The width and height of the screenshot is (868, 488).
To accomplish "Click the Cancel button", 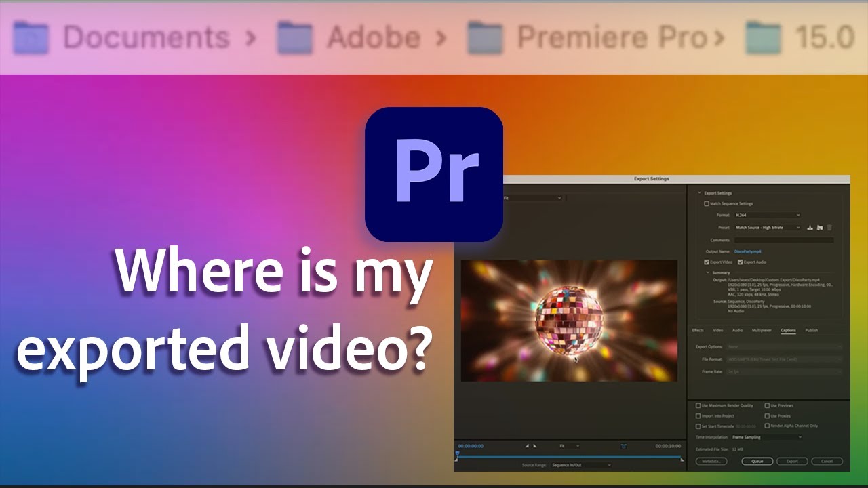I will (x=827, y=461).
